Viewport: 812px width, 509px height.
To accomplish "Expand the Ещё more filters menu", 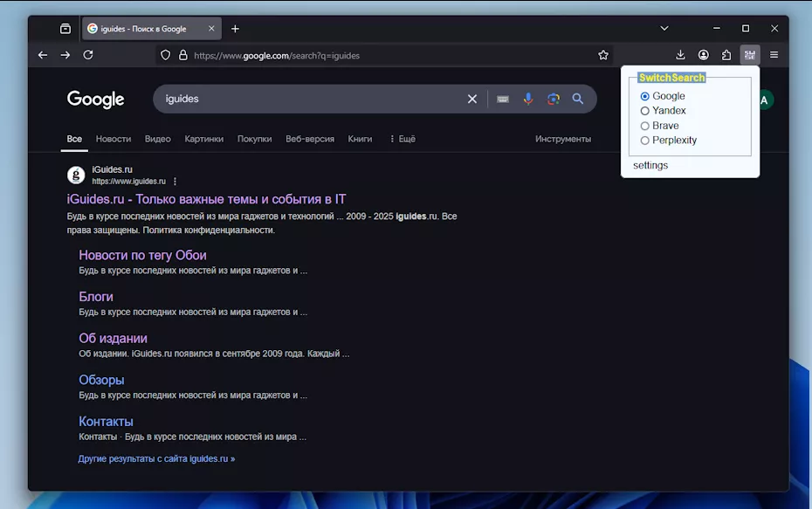I will (x=402, y=139).
